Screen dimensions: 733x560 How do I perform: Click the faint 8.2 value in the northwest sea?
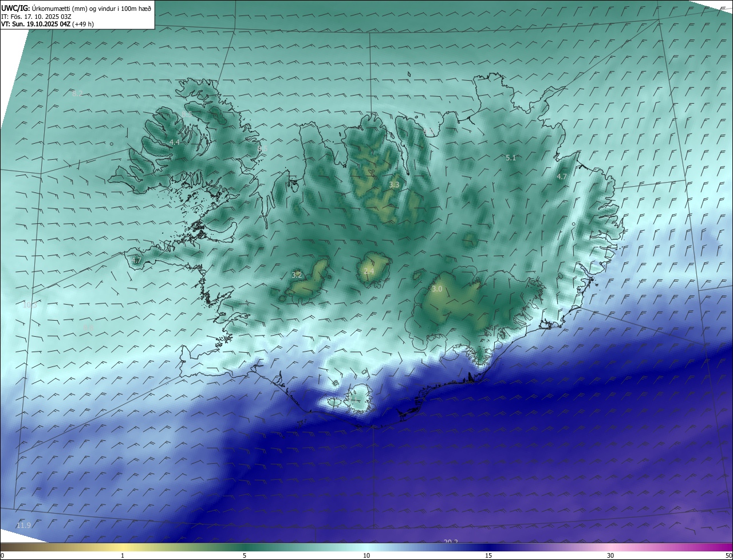point(77,93)
